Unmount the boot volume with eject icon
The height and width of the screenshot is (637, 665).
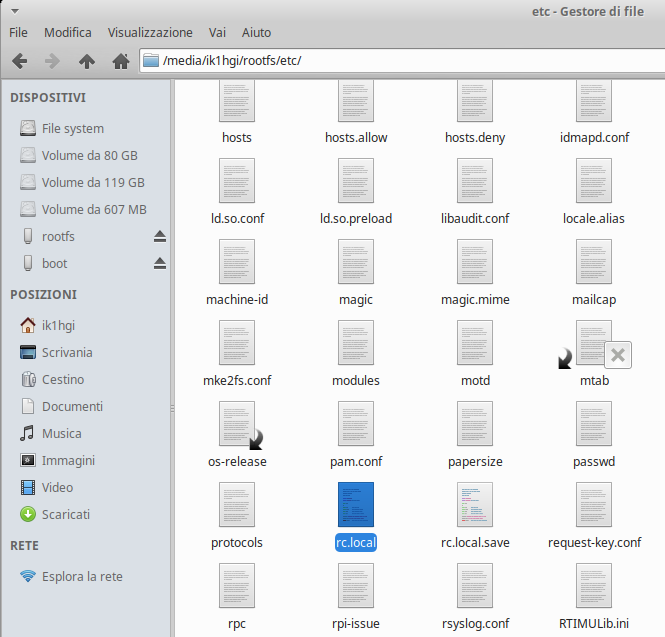pos(159,264)
